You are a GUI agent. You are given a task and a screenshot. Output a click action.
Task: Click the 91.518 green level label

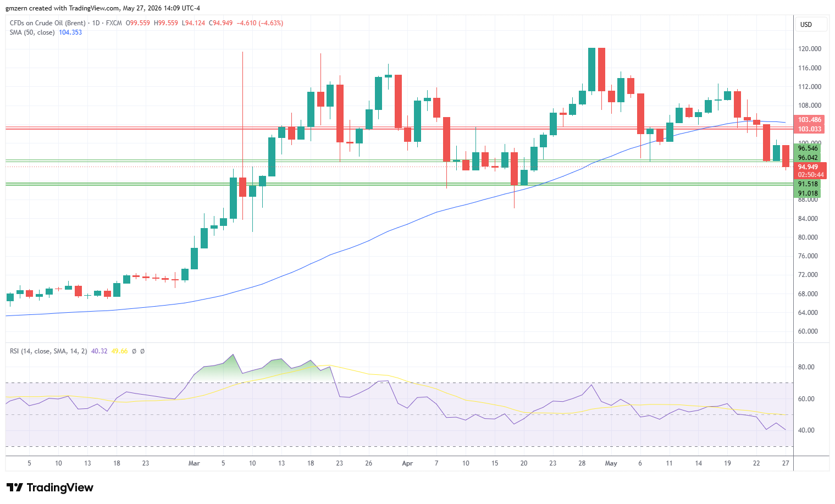coord(808,184)
